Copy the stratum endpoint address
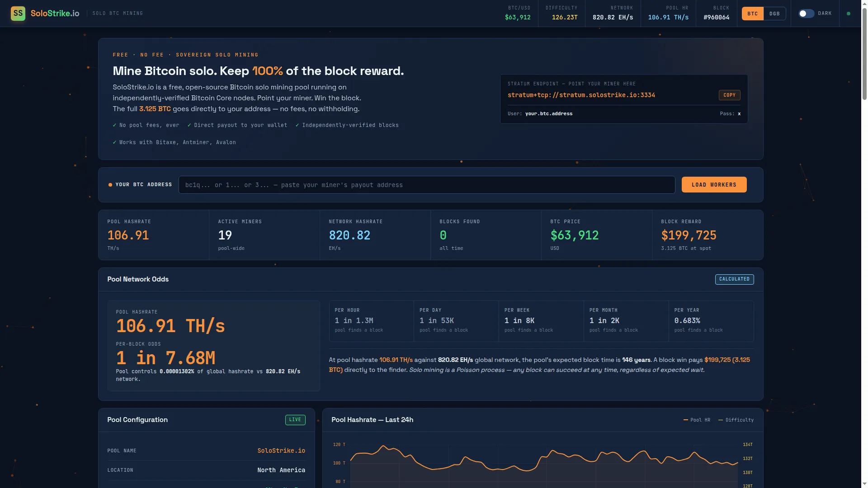The image size is (868, 488). click(x=729, y=95)
